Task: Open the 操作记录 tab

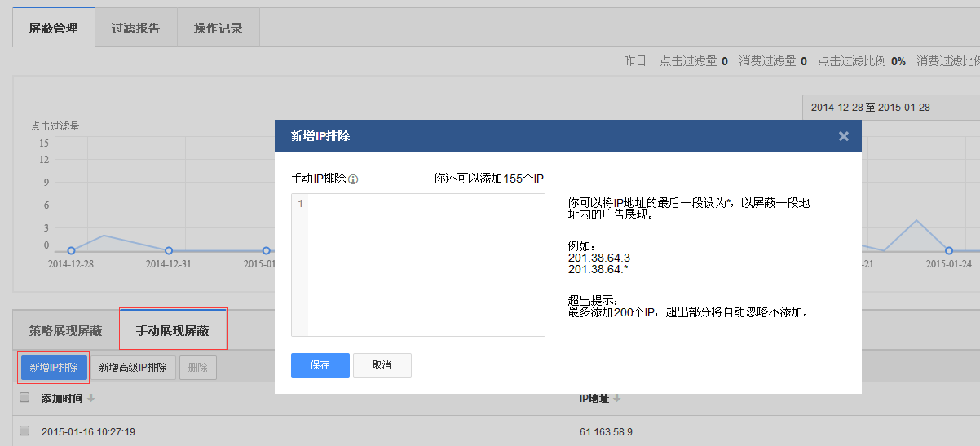Action: pos(218,29)
